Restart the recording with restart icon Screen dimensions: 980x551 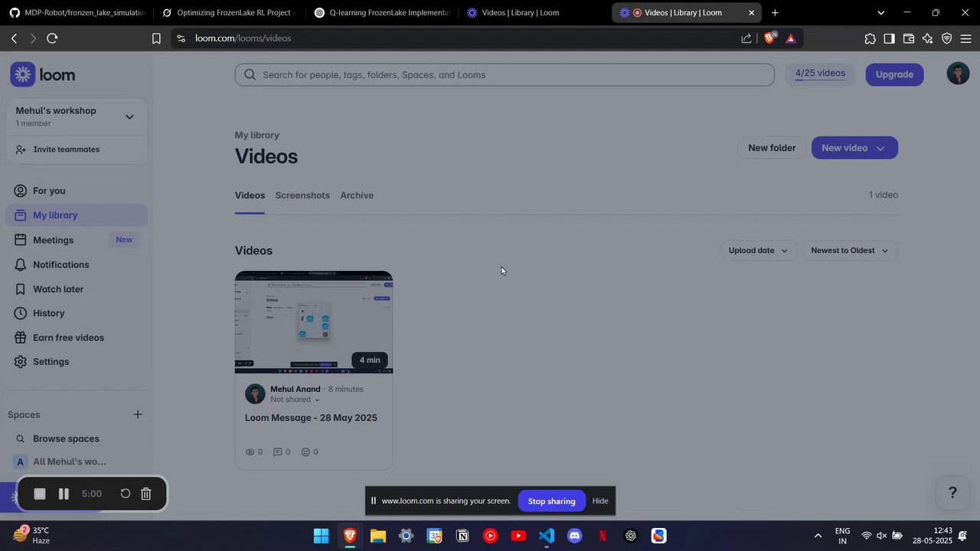(126, 494)
